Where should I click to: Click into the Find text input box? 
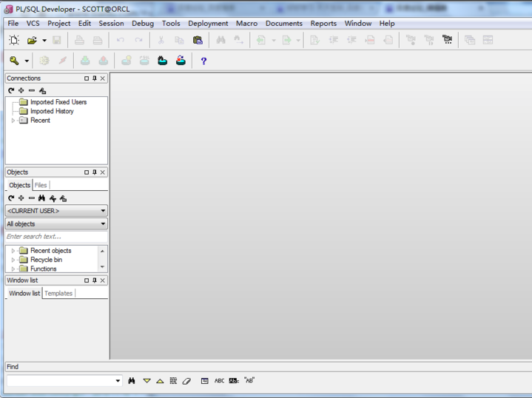click(61, 381)
